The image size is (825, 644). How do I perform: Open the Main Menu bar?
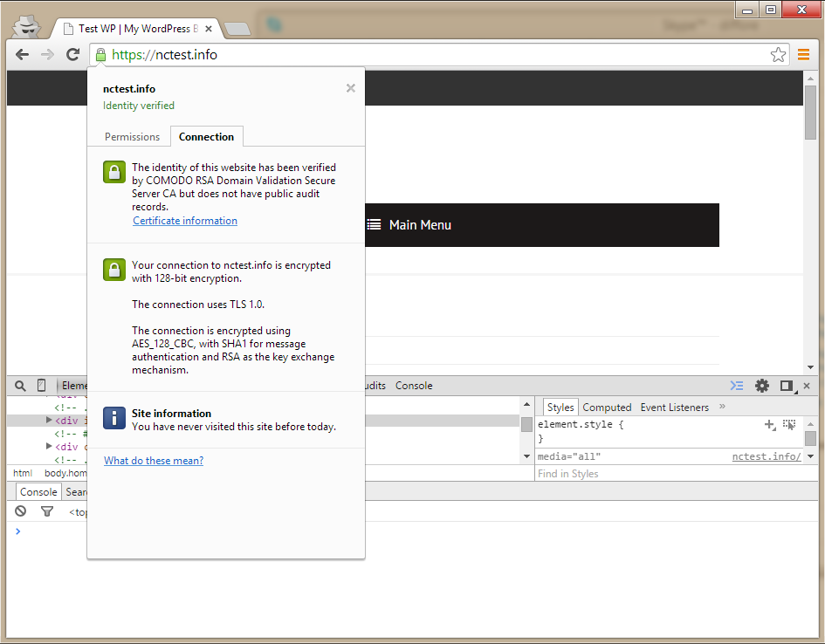pyautogui.click(x=542, y=225)
